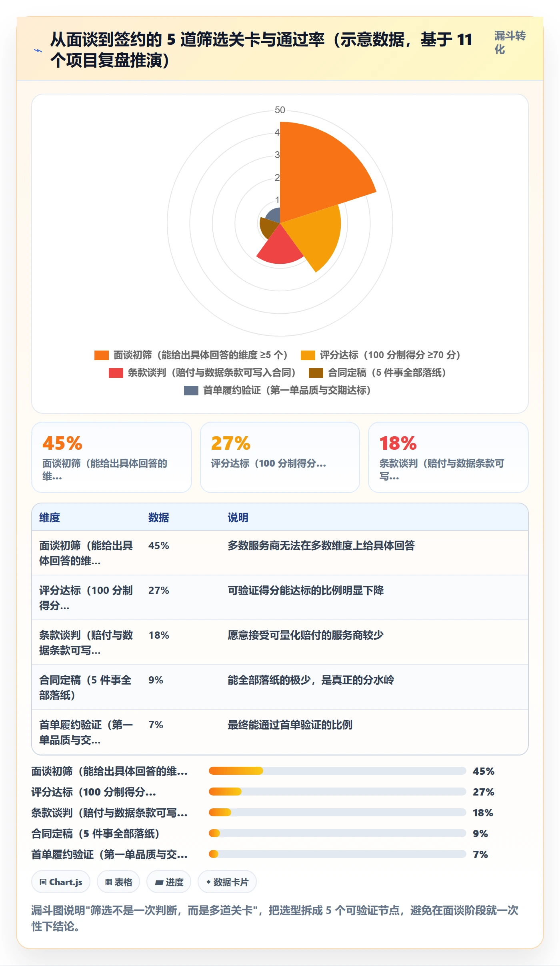Select table cell 多数服务商无法在多数维度上给具体回答
This screenshot has width=560, height=966.
tap(321, 545)
